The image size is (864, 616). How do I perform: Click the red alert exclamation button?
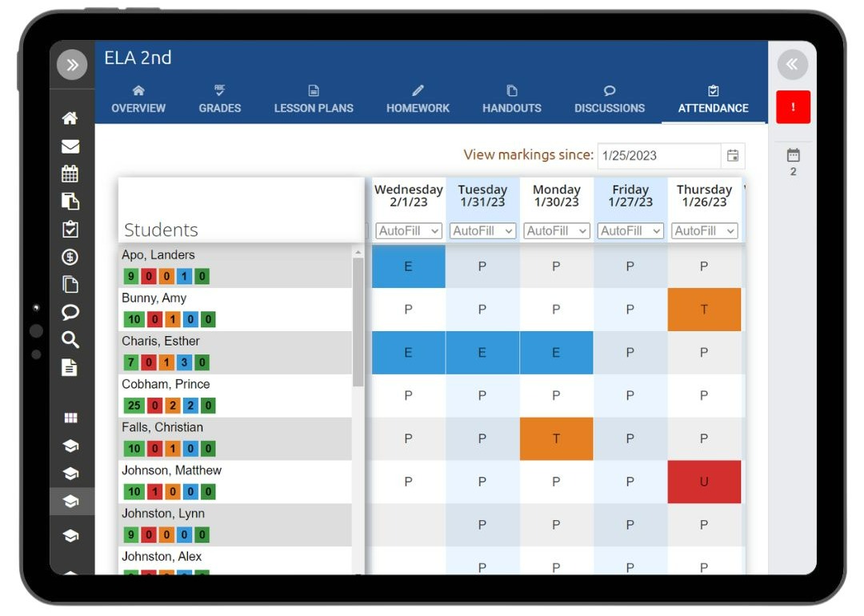[793, 107]
